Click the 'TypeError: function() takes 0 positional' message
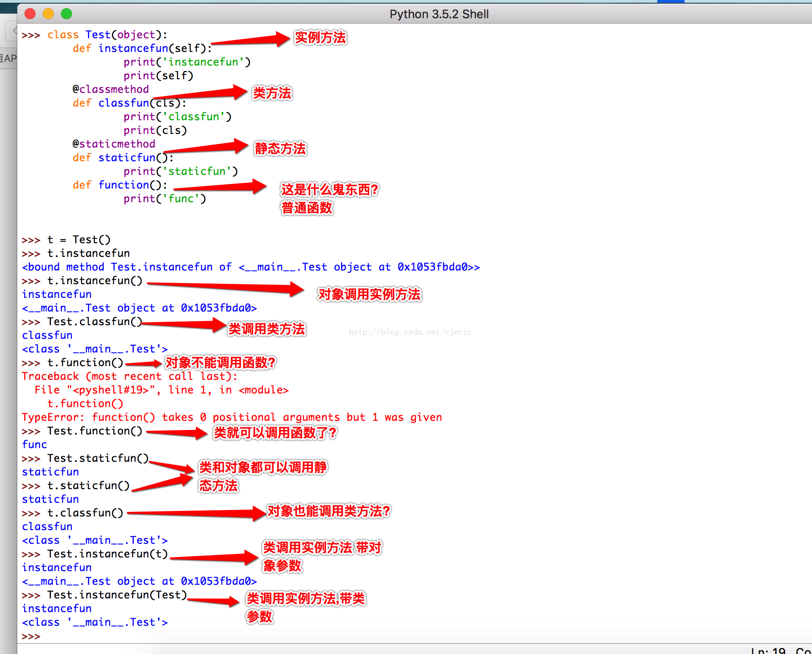Viewport: 812px width, 654px height. pyautogui.click(x=232, y=417)
